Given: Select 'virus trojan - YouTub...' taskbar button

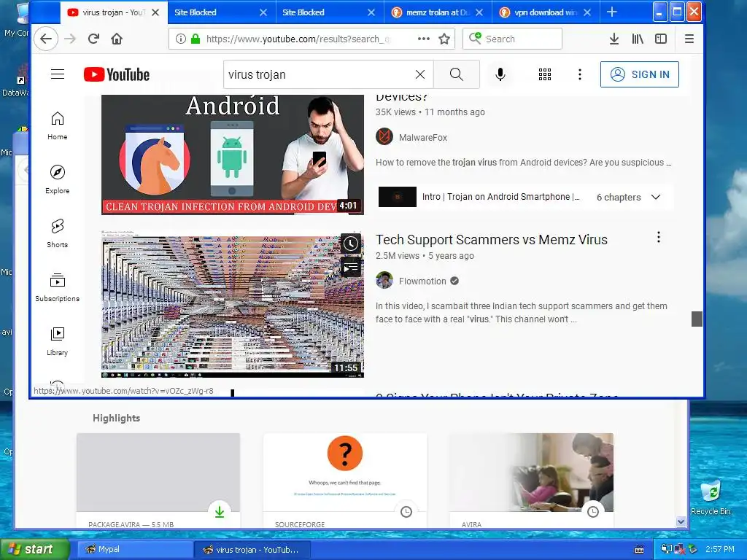Looking at the screenshot, I should click(x=252, y=550).
